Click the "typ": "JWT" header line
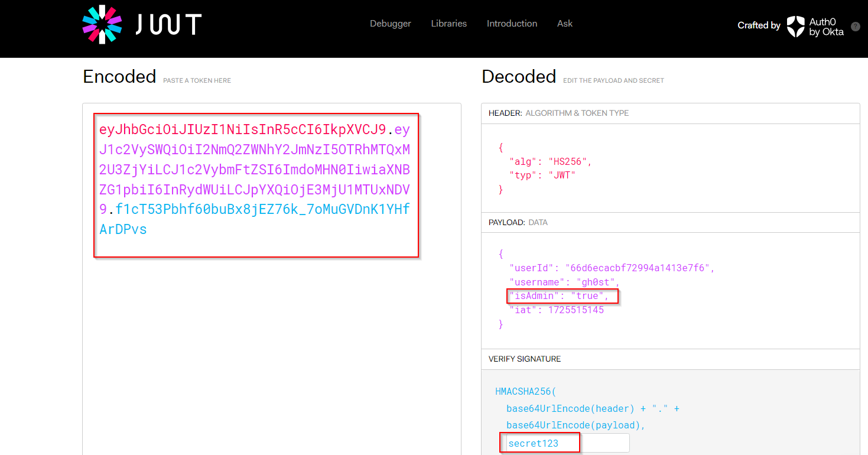Screen dimensions: 868x455 point(542,175)
